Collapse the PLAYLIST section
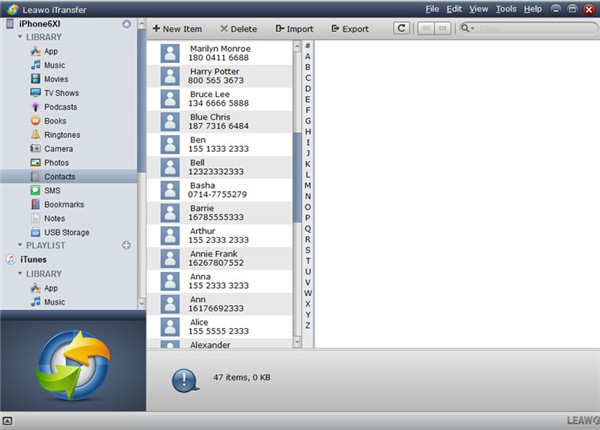This screenshot has height=430, width=600. 20,245
